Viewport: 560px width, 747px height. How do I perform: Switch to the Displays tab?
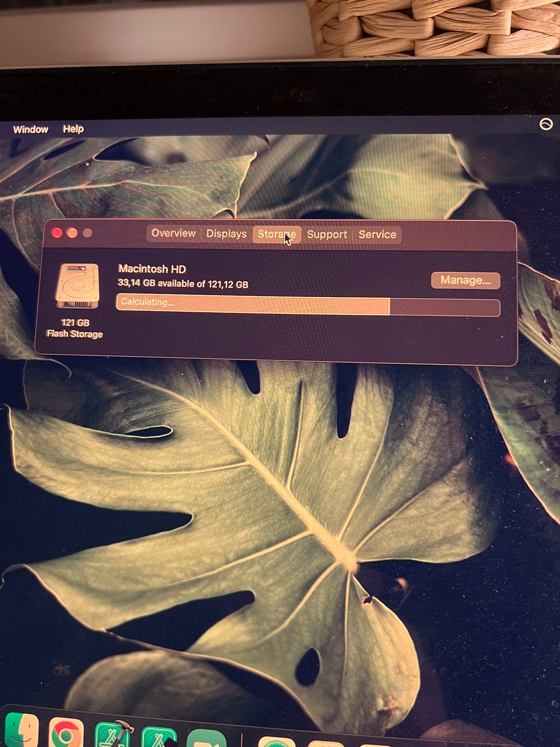[226, 234]
